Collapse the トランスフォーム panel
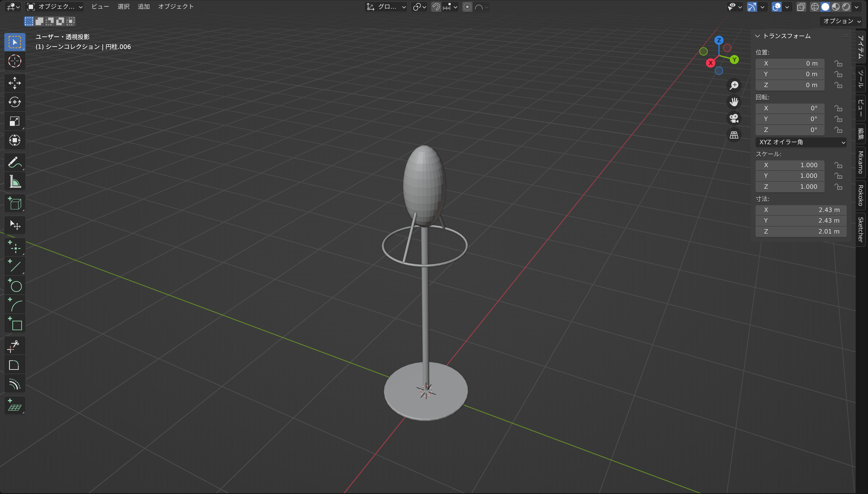The width and height of the screenshot is (868, 494). tap(757, 36)
